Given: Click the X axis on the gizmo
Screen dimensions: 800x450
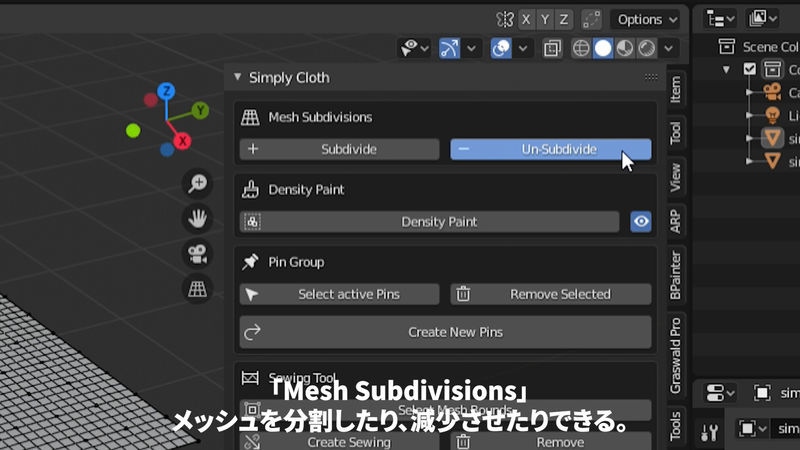Looking at the screenshot, I should tap(182, 141).
